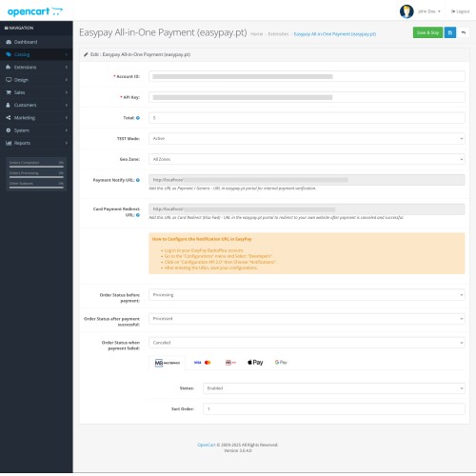Image resolution: width=476 pixels, height=476 pixels.
Task: Click the Logout icon link
Action: (453, 11)
